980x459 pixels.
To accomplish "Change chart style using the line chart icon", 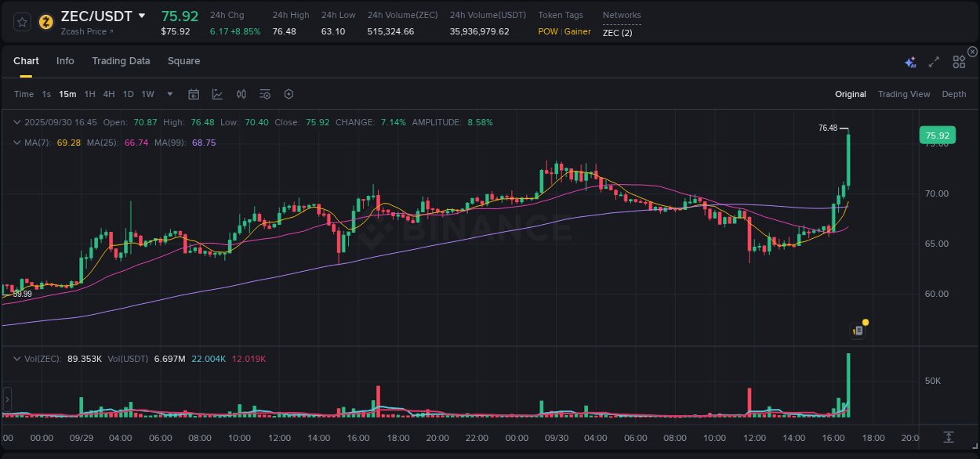I will pos(217,93).
